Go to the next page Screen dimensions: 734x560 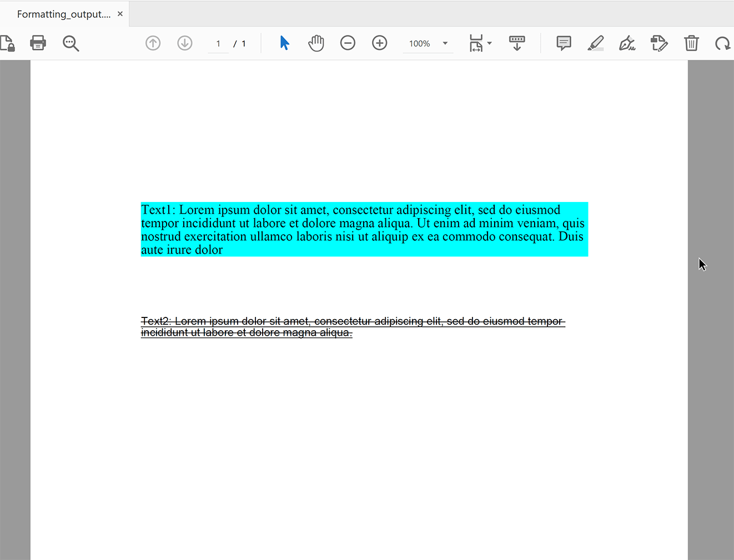(184, 43)
